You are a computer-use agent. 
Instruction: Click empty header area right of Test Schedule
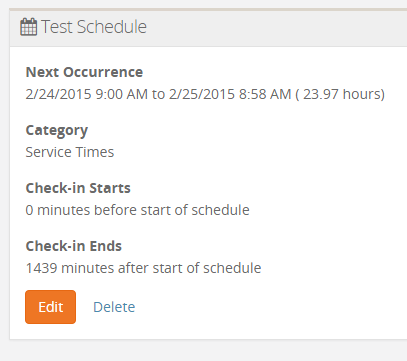(x=277, y=27)
